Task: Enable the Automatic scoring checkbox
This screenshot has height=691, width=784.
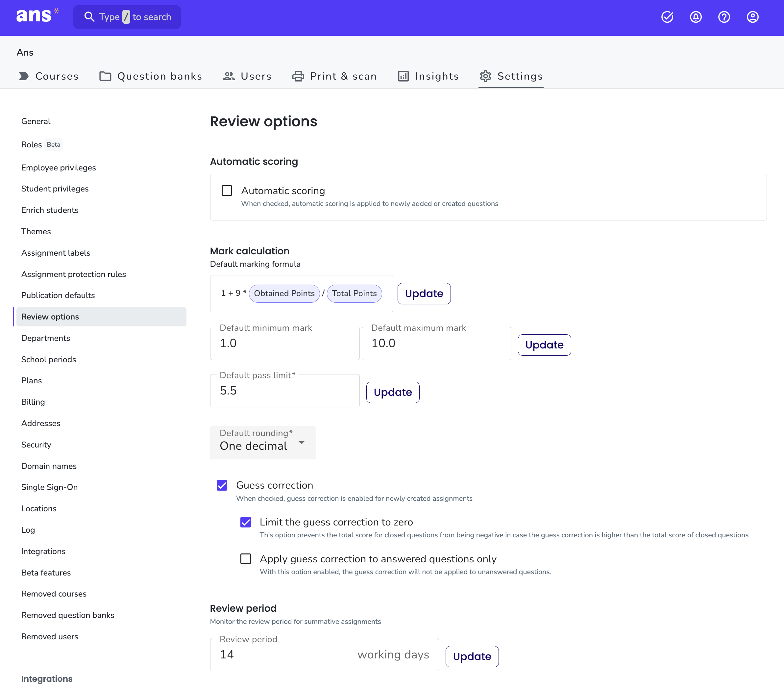Action: click(x=227, y=190)
